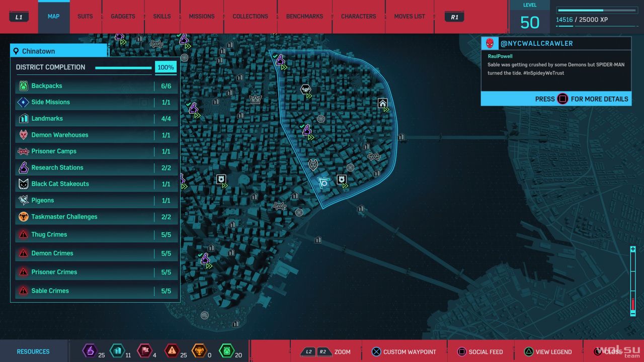This screenshot has height=362, width=644.
Task: Click the Backpacks row icon
Action: (x=23, y=86)
